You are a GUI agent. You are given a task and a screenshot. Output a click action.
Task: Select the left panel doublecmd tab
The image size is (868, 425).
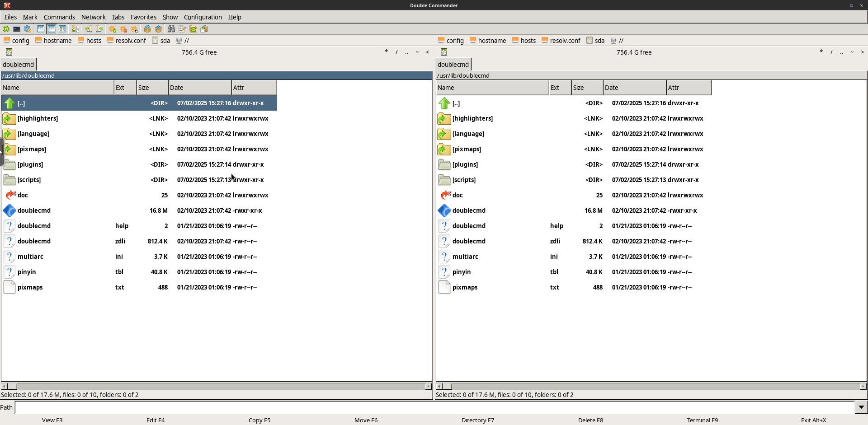[18, 65]
